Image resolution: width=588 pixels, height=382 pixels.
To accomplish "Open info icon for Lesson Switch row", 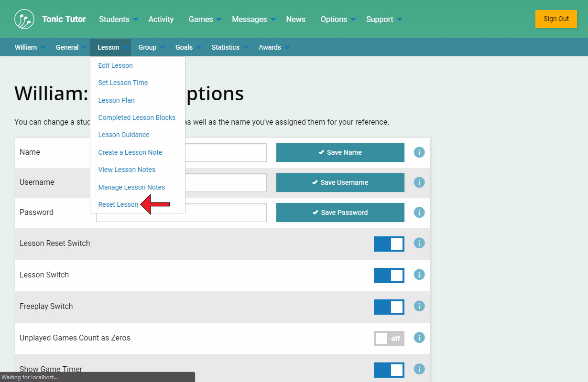I will [419, 275].
